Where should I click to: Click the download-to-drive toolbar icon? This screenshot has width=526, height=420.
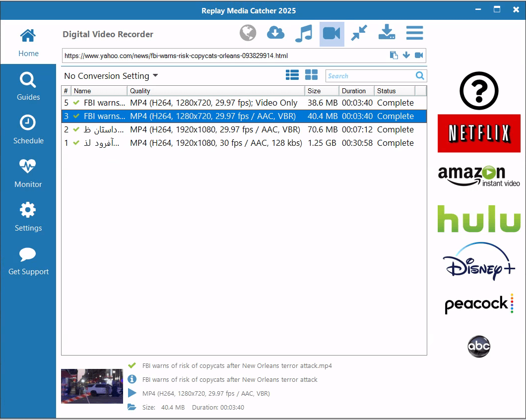pos(387,32)
